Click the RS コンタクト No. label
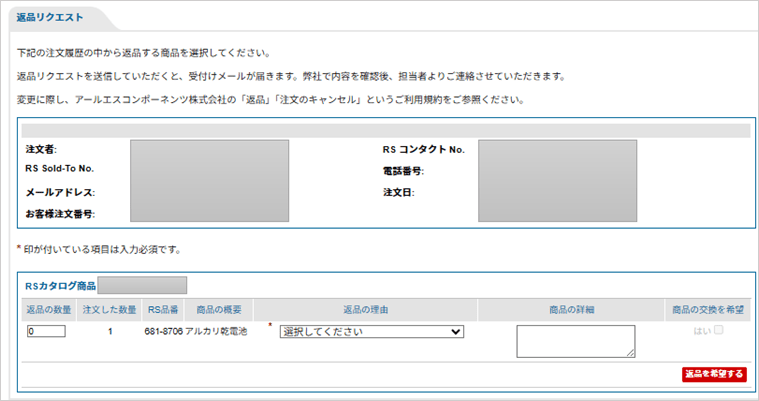Image resolution: width=759 pixels, height=401 pixels. click(x=424, y=150)
